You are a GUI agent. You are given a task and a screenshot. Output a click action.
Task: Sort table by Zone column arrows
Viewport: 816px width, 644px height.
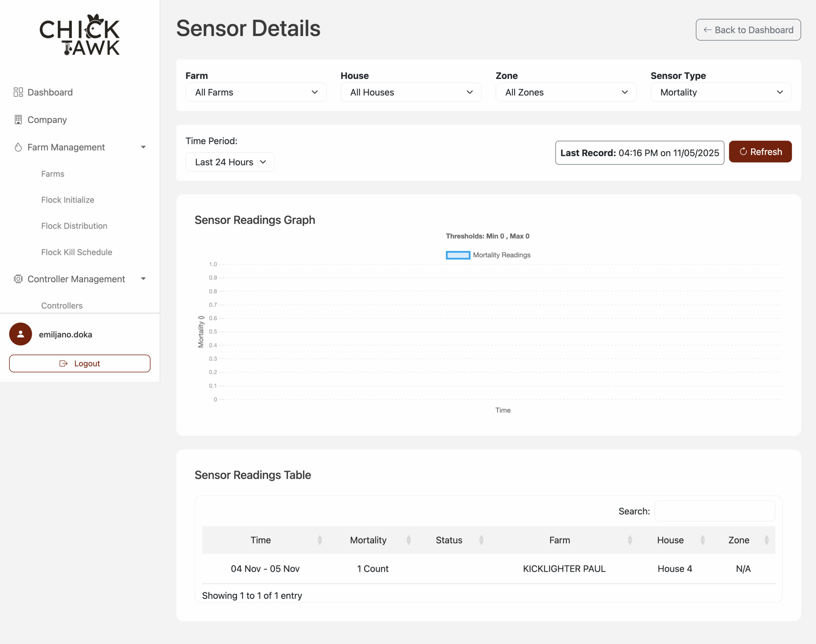(767, 540)
